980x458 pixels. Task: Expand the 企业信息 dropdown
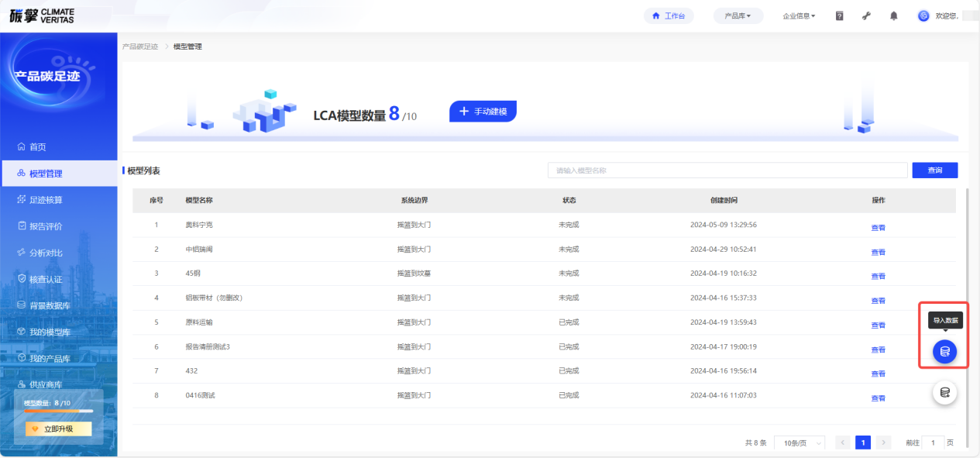(x=799, y=15)
